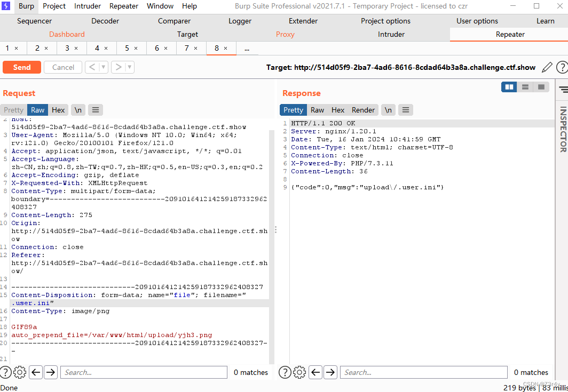Image resolution: width=568 pixels, height=392 pixels.
Task: Close Repeater tab 6 with its x
Action: pyautogui.click(x=165, y=48)
